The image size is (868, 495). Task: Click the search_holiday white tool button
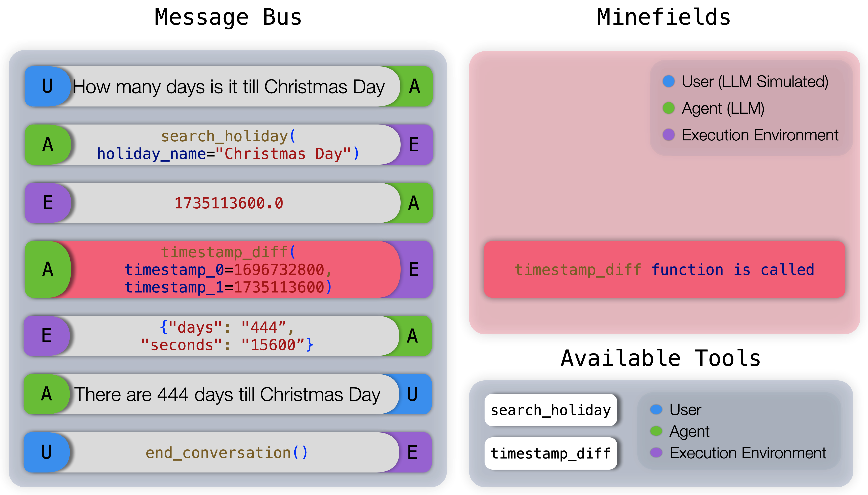[x=550, y=410]
